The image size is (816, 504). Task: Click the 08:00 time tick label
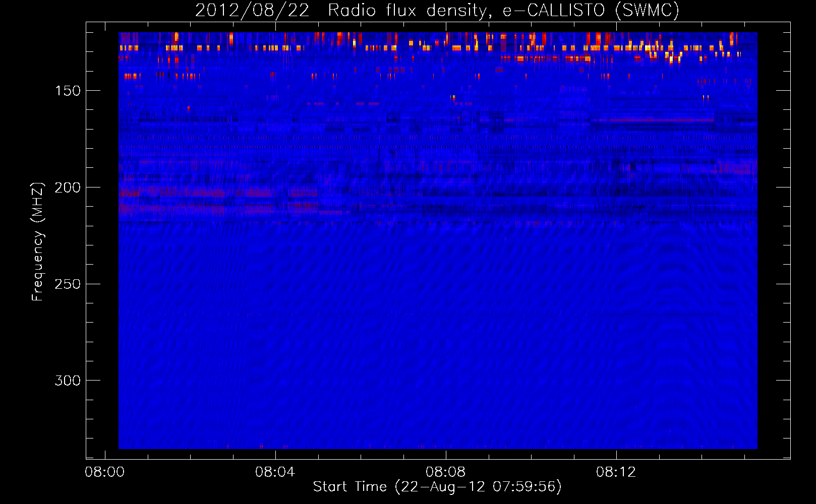coord(105,472)
